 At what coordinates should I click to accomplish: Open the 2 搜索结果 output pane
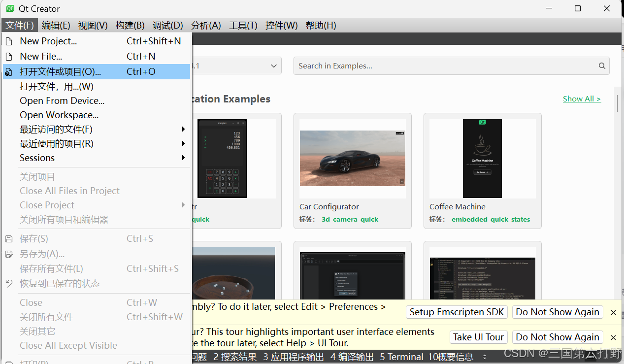[x=235, y=357]
